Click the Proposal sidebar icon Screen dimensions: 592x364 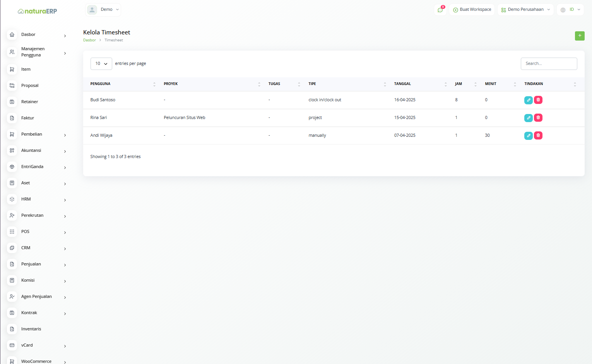tap(12, 85)
